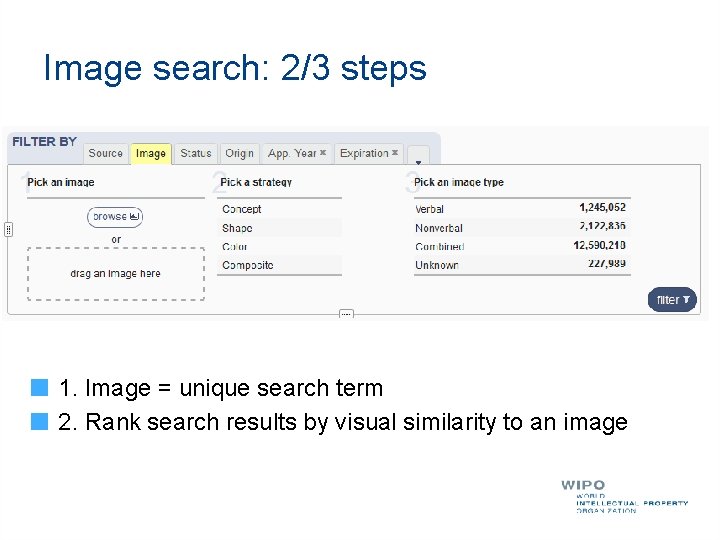Screen dimensions: 720x540
Task: Click the Pick an image heading
Action: pos(61,182)
